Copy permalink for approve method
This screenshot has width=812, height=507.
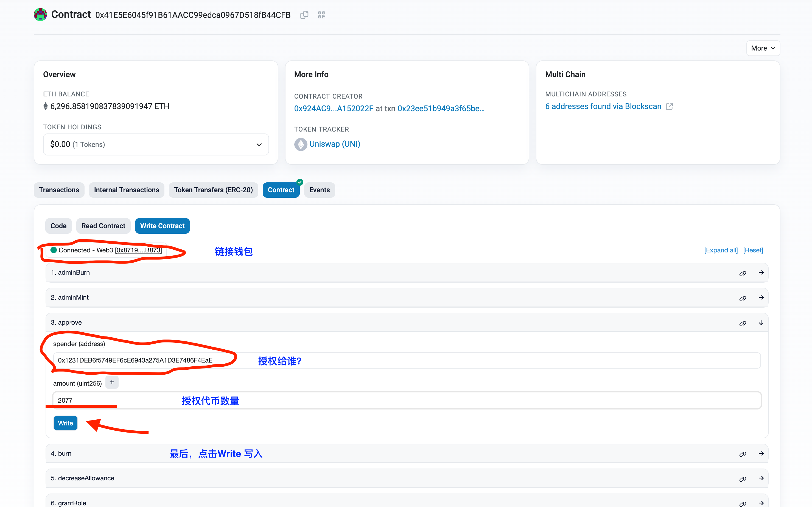tap(743, 323)
